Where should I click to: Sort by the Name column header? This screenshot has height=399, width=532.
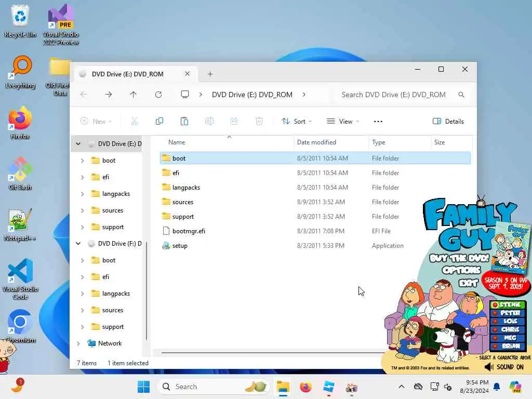click(x=177, y=142)
